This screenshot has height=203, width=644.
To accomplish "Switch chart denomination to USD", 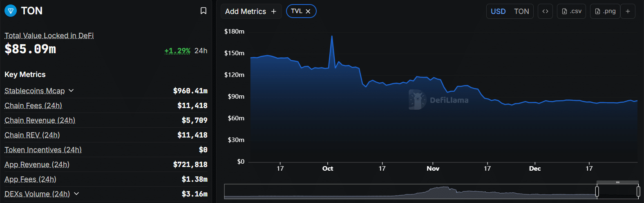I will [x=498, y=11].
